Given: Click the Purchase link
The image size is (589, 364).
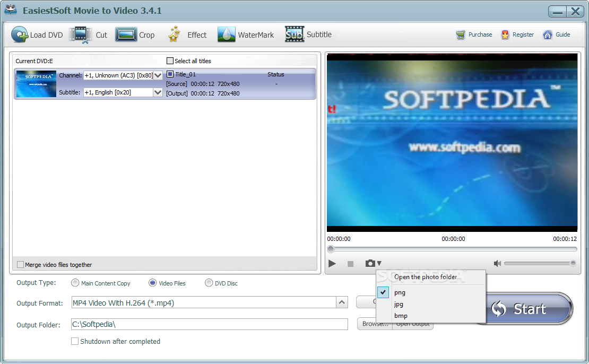Looking at the screenshot, I should [480, 34].
